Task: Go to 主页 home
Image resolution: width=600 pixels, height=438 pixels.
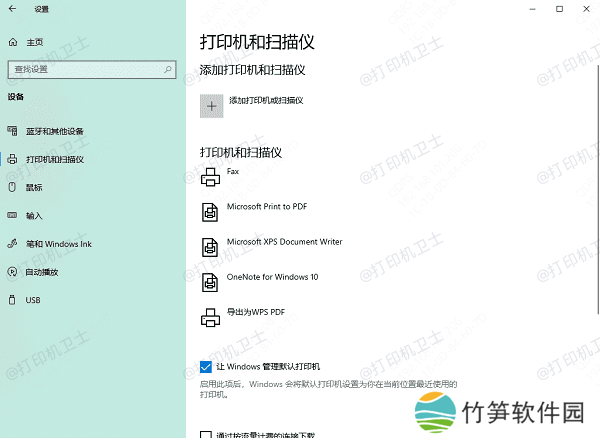Action: (x=35, y=42)
